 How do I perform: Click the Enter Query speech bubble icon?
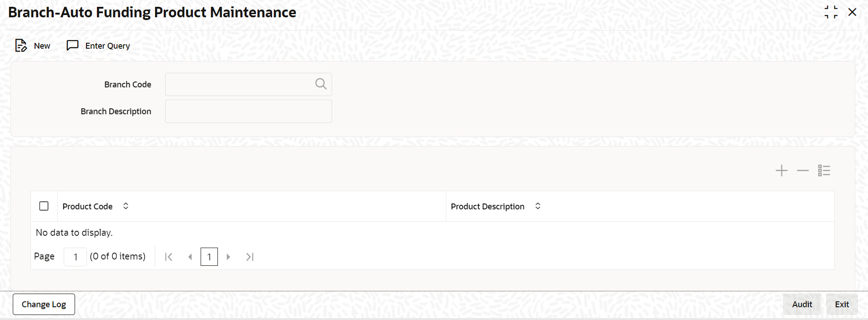[x=72, y=46]
